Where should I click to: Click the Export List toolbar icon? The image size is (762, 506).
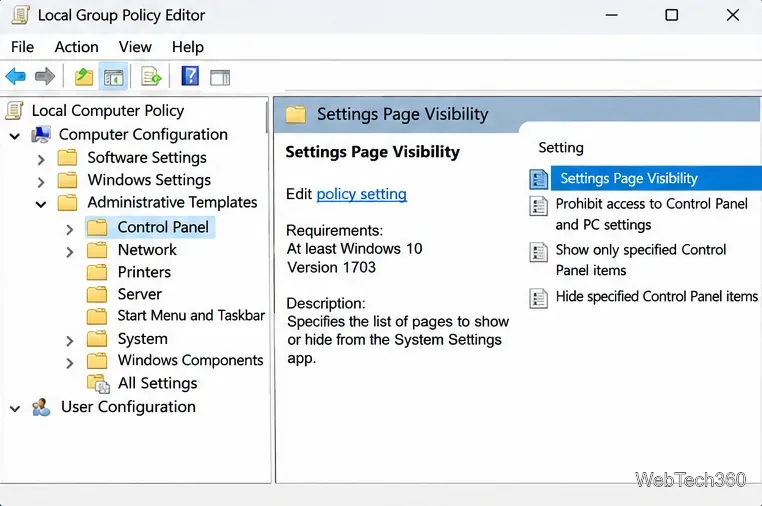(x=151, y=77)
